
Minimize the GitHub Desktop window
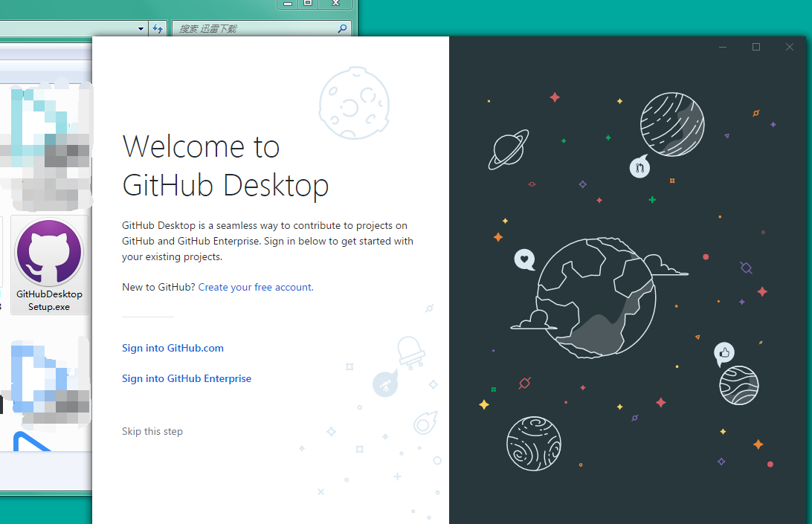point(723,47)
